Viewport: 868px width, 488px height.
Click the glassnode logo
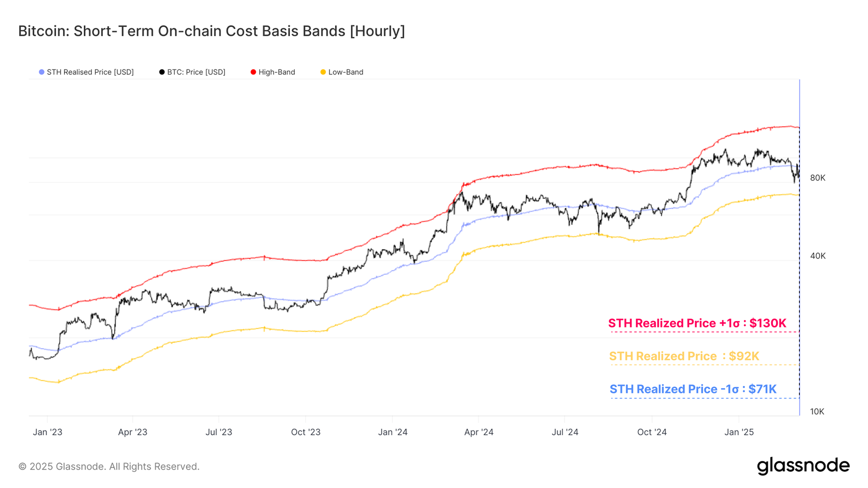click(x=803, y=466)
